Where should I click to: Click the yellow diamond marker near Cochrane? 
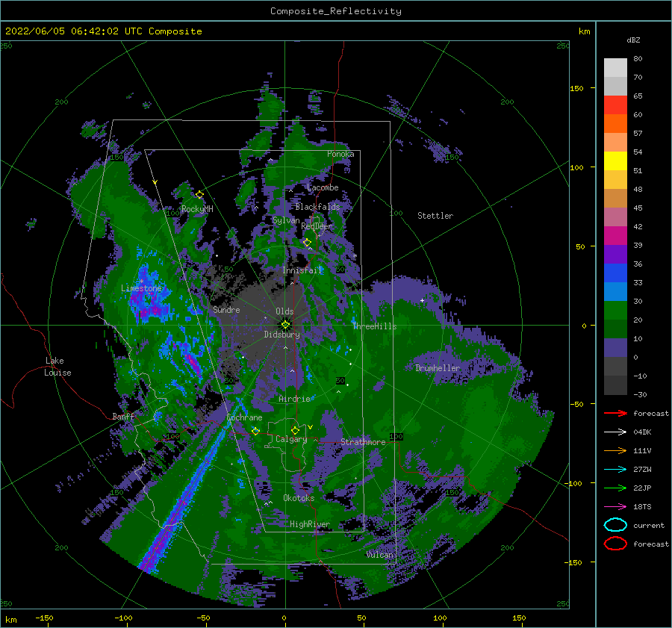255,431
